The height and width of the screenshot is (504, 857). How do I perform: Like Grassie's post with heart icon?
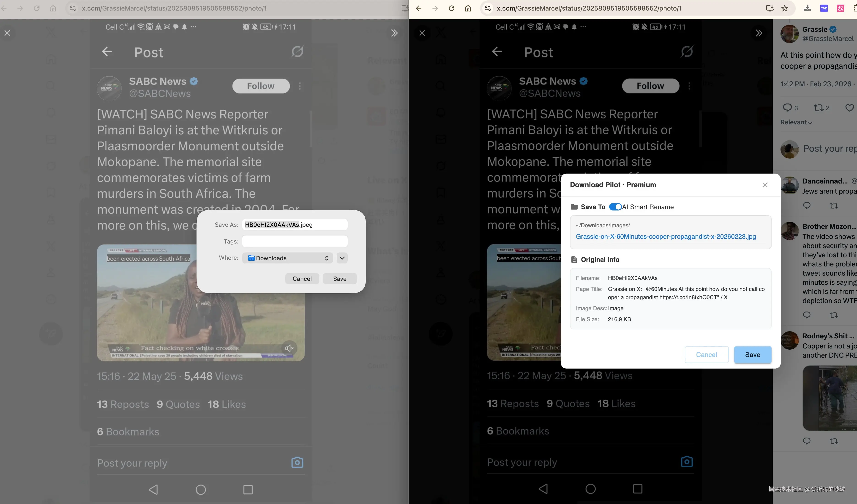[x=849, y=108]
